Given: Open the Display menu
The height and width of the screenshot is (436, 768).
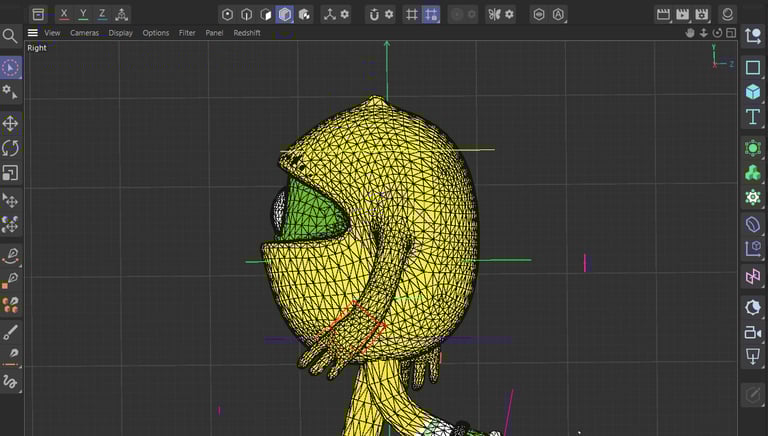Looking at the screenshot, I should pos(120,33).
